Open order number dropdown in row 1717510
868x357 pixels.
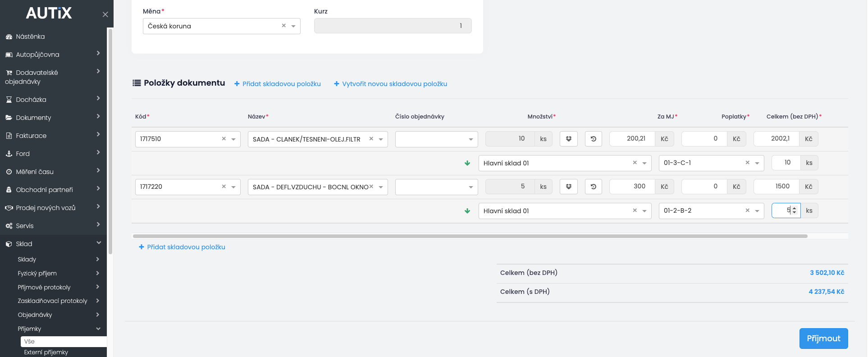click(x=471, y=139)
